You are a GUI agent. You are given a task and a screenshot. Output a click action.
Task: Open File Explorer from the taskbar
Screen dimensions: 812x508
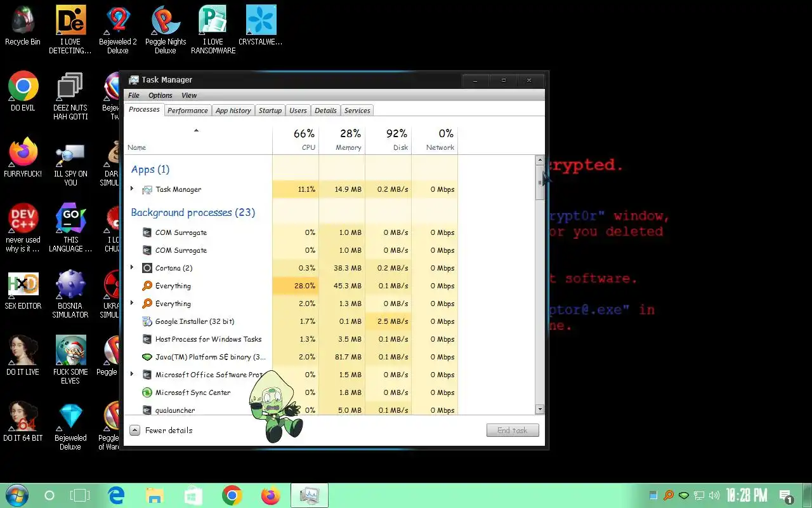click(x=155, y=495)
